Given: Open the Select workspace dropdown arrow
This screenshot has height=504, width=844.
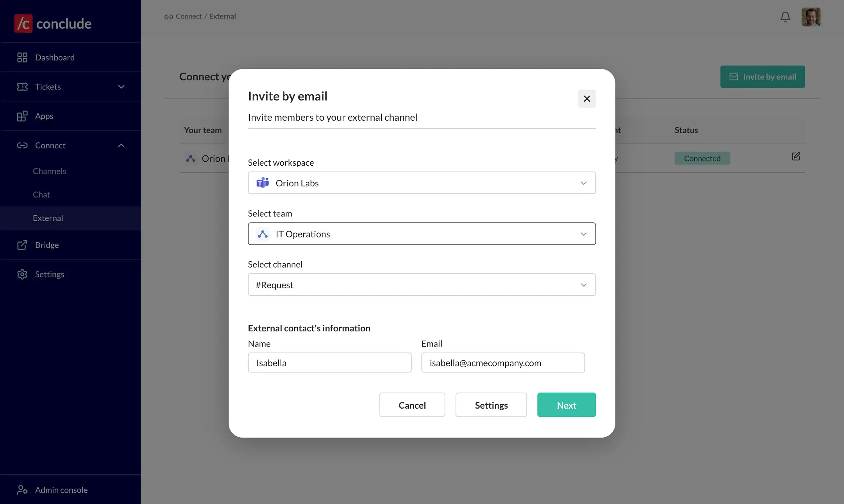Looking at the screenshot, I should 584,183.
